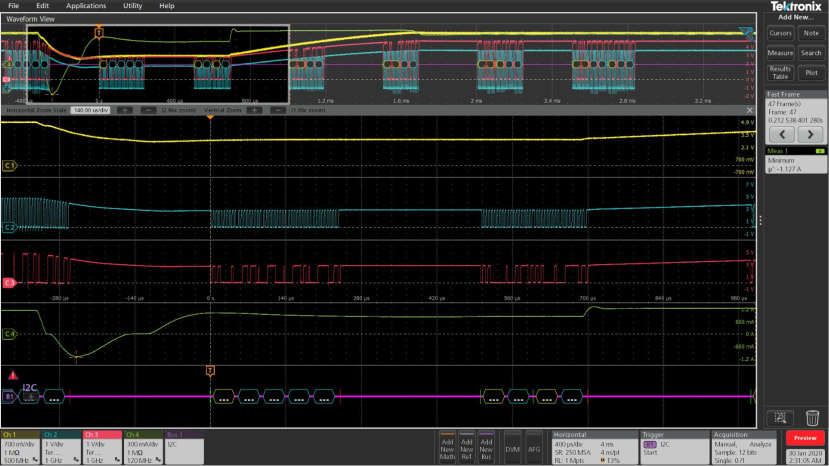This screenshot has height=466, width=829.
Task: Click the Waveform View title
Action: (x=30, y=19)
